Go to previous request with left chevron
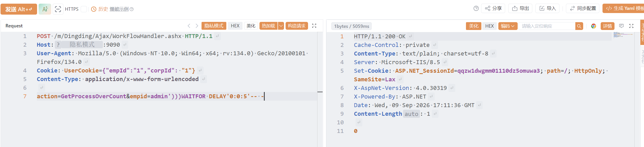 (x=189, y=26)
